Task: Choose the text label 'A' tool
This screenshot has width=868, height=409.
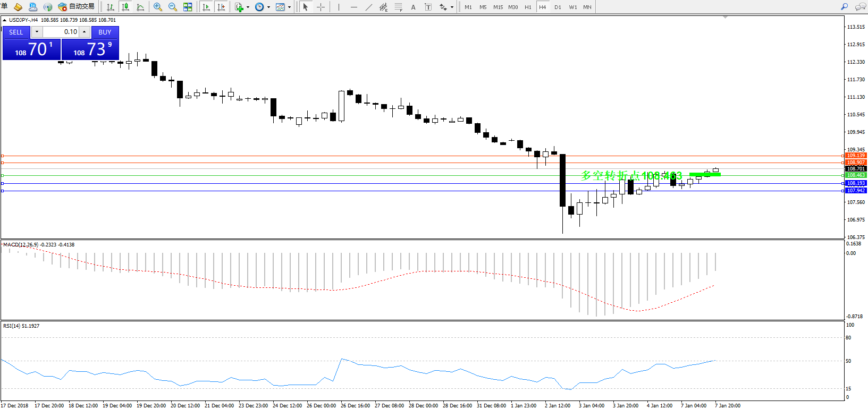Action: click(413, 7)
